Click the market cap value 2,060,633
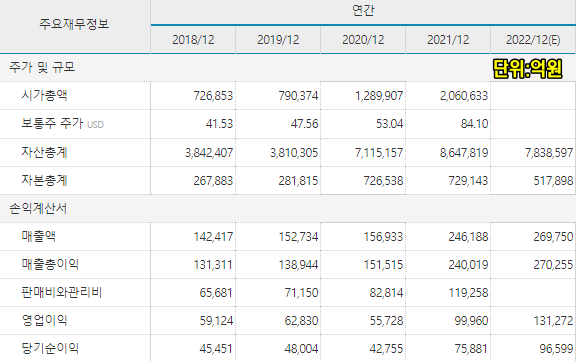The height and width of the screenshot is (361, 576). click(464, 96)
